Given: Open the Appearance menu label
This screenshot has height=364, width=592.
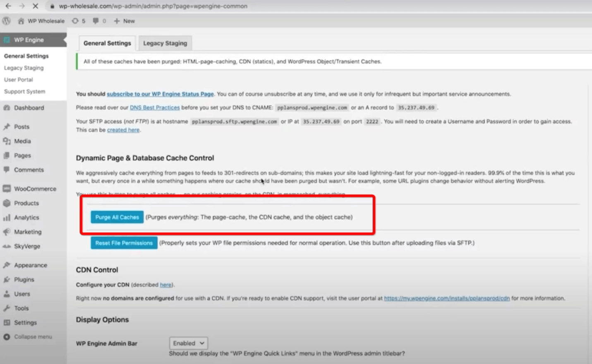Looking at the screenshot, I should click(31, 265).
